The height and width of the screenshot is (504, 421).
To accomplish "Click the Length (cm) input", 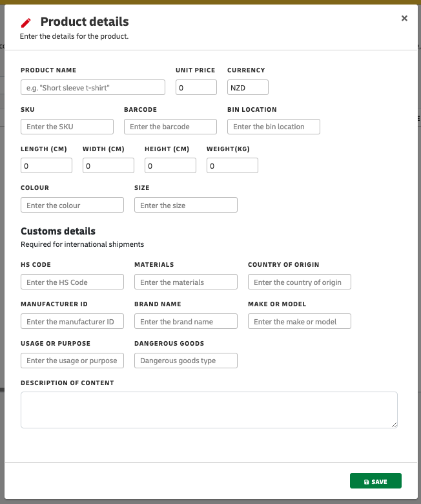I will coord(46,165).
